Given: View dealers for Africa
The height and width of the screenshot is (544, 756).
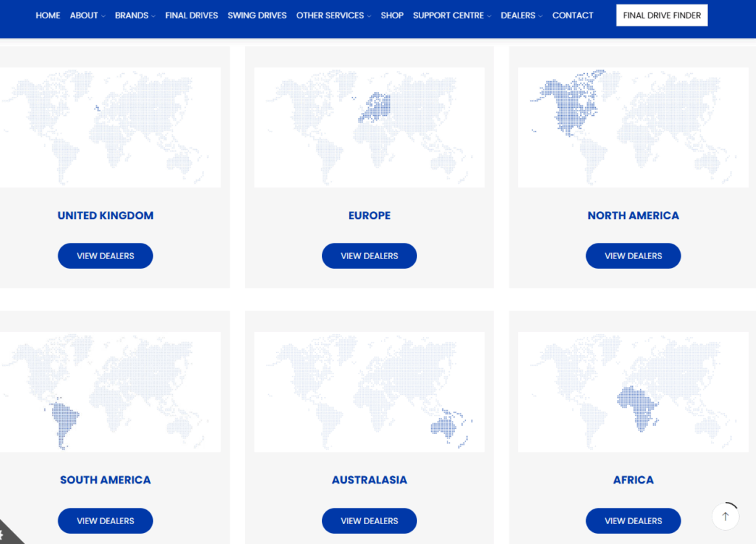Looking at the screenshot, I should (x=633, y=520).
